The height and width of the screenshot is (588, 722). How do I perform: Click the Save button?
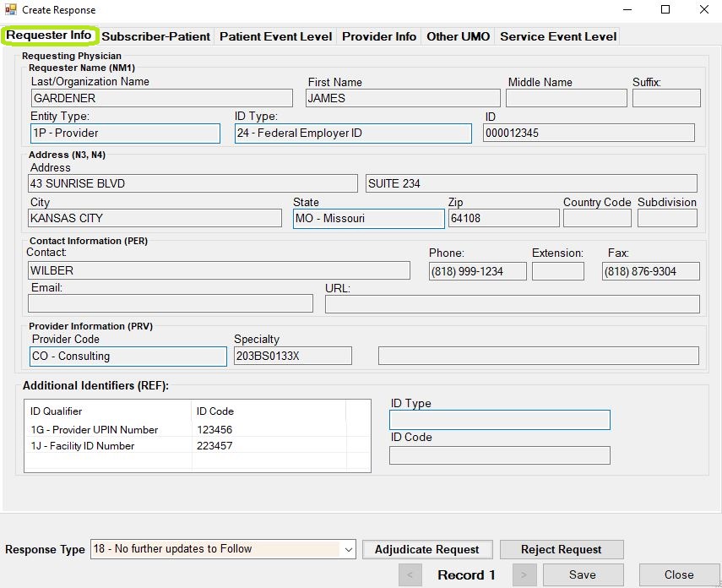(x=583, y=574)
